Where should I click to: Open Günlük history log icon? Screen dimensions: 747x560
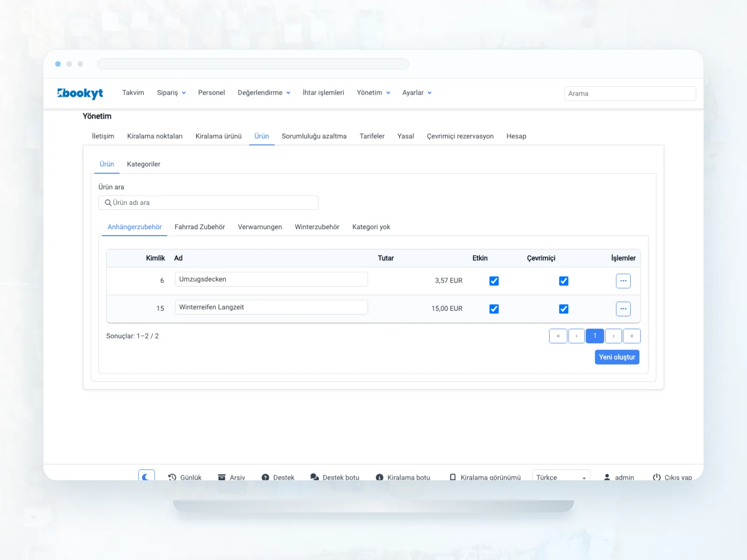[x=172, y=477]
